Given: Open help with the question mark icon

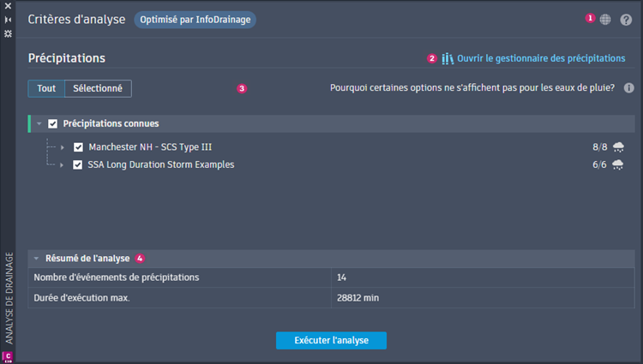Looking at the screenshot, I should tap(627, 19).
